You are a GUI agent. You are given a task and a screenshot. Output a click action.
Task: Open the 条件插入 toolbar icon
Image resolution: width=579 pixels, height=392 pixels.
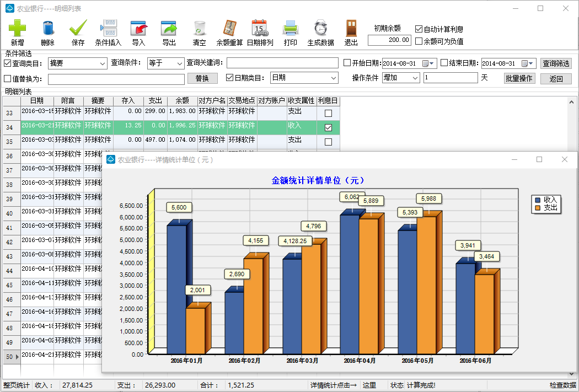[x=108, y=28]
